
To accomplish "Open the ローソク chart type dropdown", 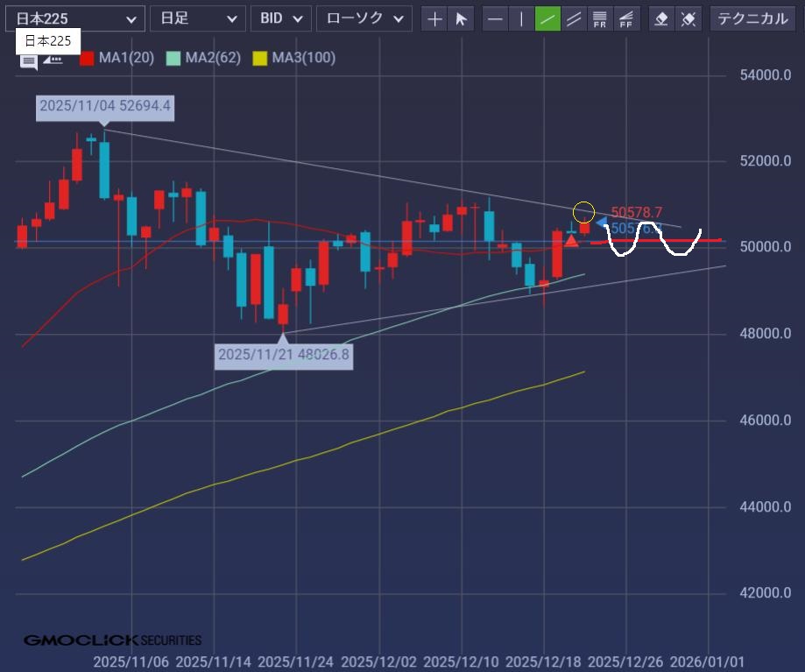I will pos(364,18).
